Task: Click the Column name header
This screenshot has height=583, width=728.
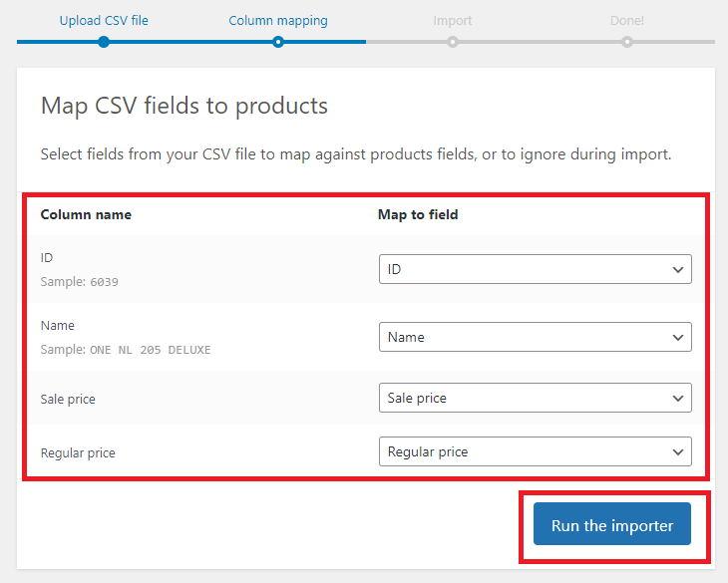Action: pos(86,214)
